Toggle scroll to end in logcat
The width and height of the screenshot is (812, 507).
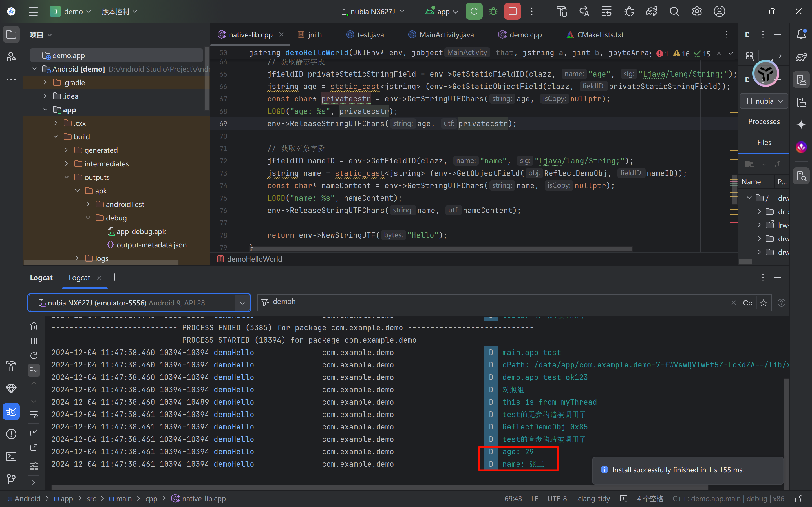point(34,370)
